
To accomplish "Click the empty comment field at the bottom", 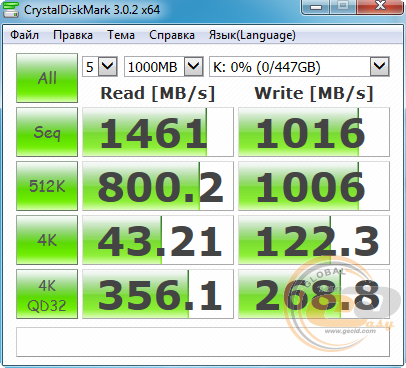I will pyautogui.click(x=203, y=342).
